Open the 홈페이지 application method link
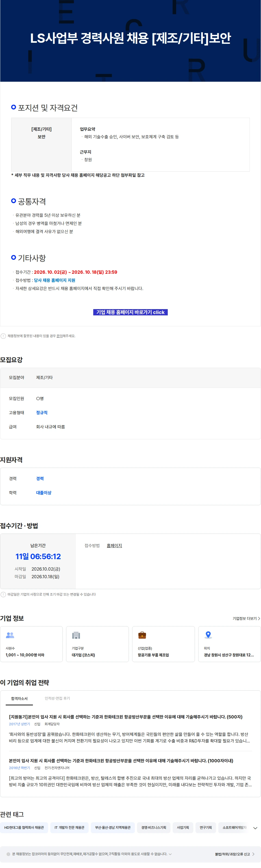The image size is (261, 868). (114, 546)
